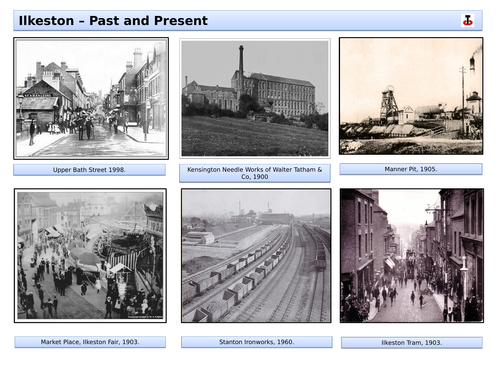
Task: Click the red and black logo icon in header
Action: click(x=468, y=21)
